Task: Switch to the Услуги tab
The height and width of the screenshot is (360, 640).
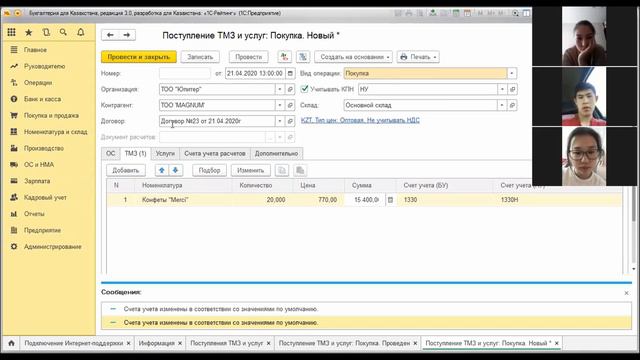Action: [165, 153]
